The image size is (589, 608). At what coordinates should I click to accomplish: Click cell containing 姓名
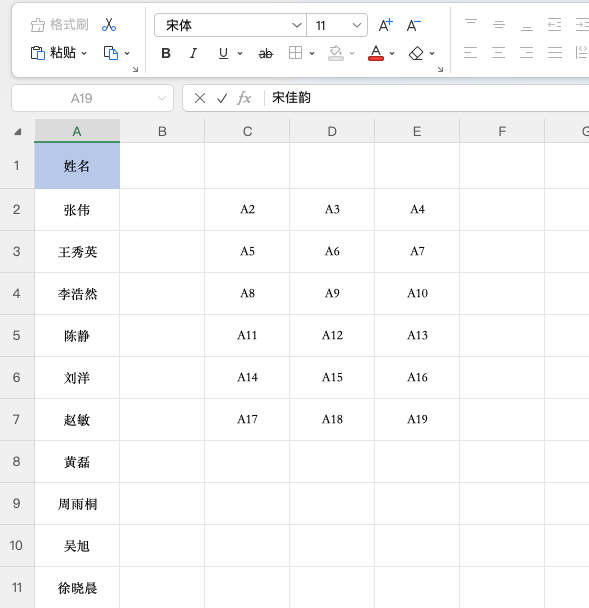pos(77,166)
